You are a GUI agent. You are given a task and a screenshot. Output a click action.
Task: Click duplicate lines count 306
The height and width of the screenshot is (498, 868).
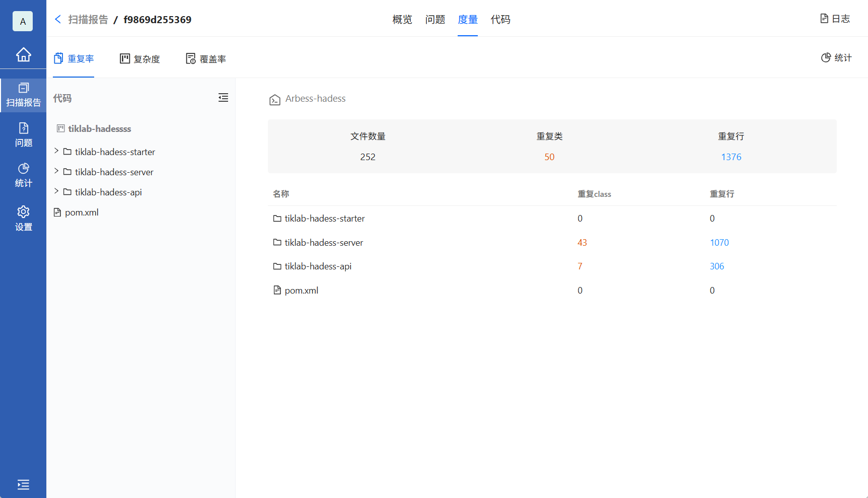[x=717, y=266]
